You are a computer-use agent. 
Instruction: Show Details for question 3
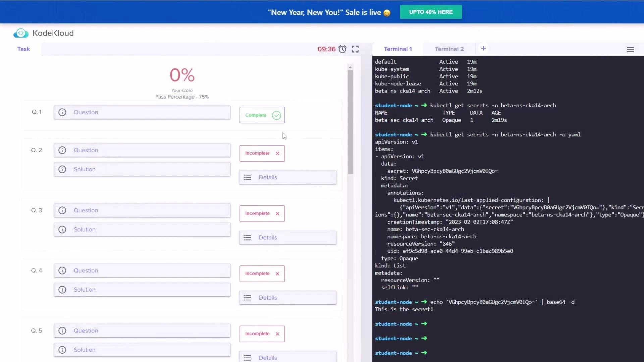(x=288, y=238)
